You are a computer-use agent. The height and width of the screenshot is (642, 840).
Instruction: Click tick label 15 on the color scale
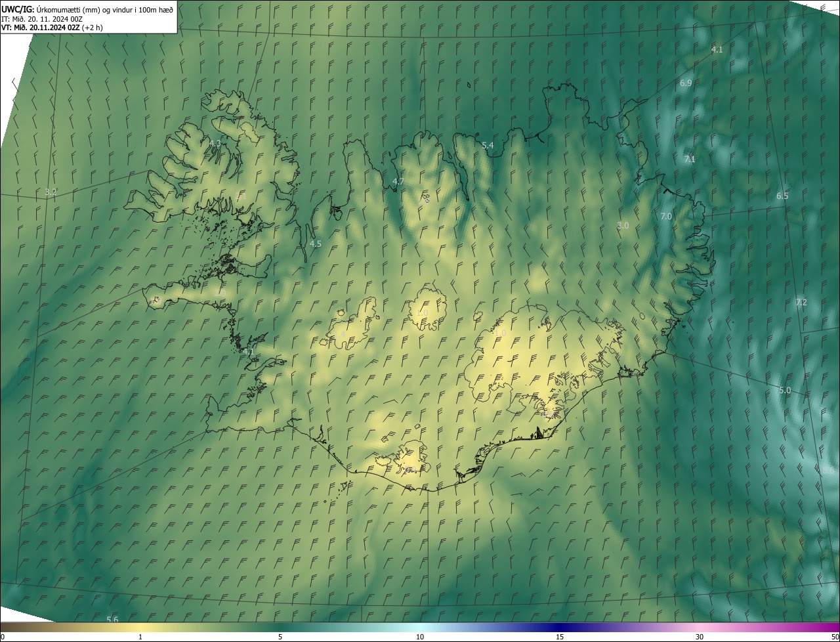coord(560,637)
